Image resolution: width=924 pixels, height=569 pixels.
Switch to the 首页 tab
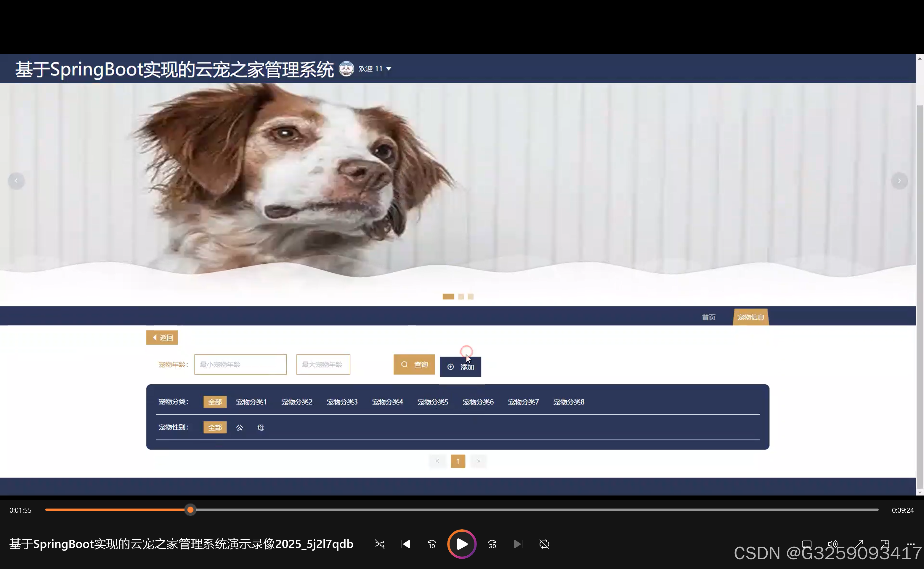pos(708,317)
